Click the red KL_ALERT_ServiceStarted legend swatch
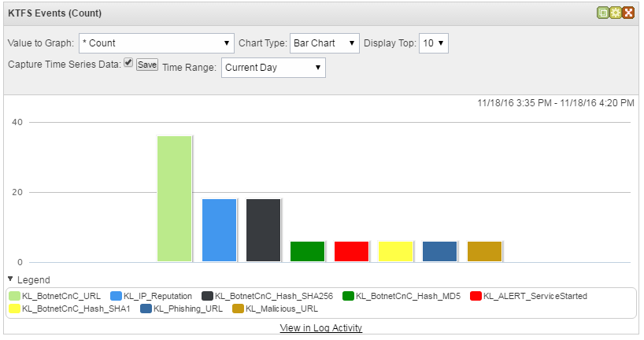Image resolution: width=644 pixels, height=340 pixels. coord(476,296)
